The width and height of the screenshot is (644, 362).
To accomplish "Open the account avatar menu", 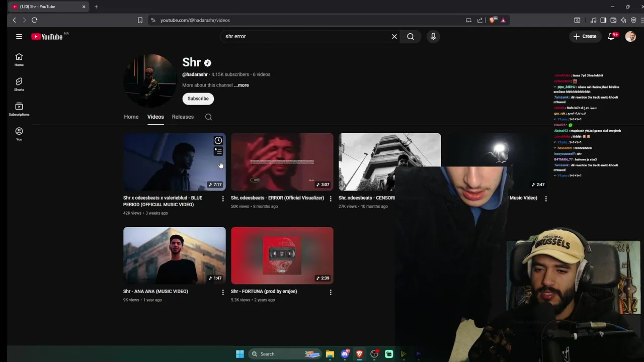I will [x=630, y=36].
